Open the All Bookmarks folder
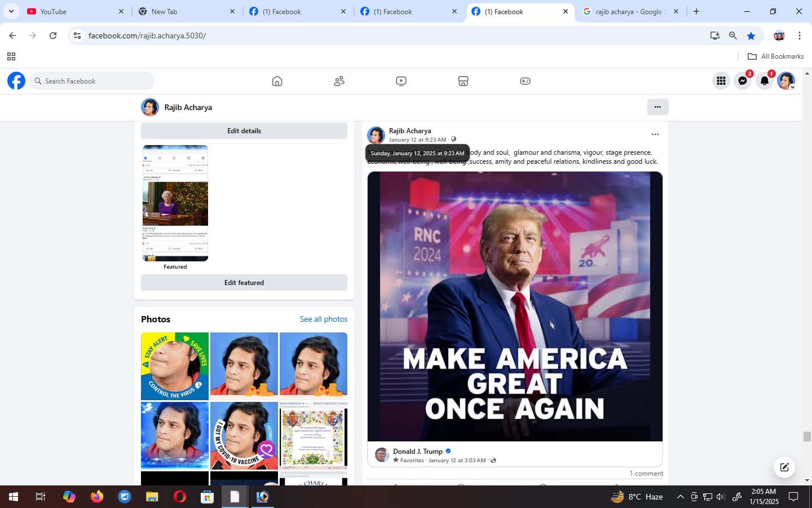The height and width of the screenshot is (508, 812). (x=775, y=56)
